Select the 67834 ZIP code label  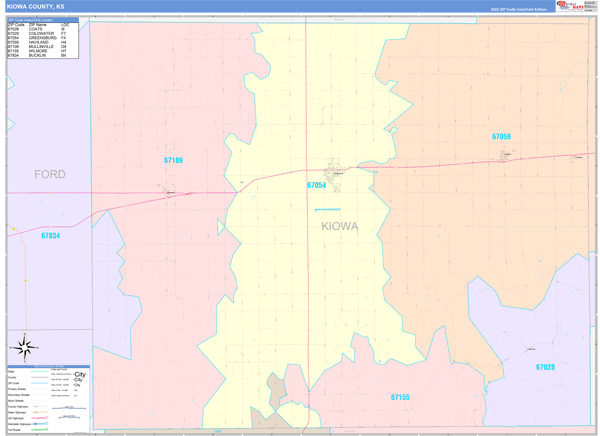pos(51,236)
